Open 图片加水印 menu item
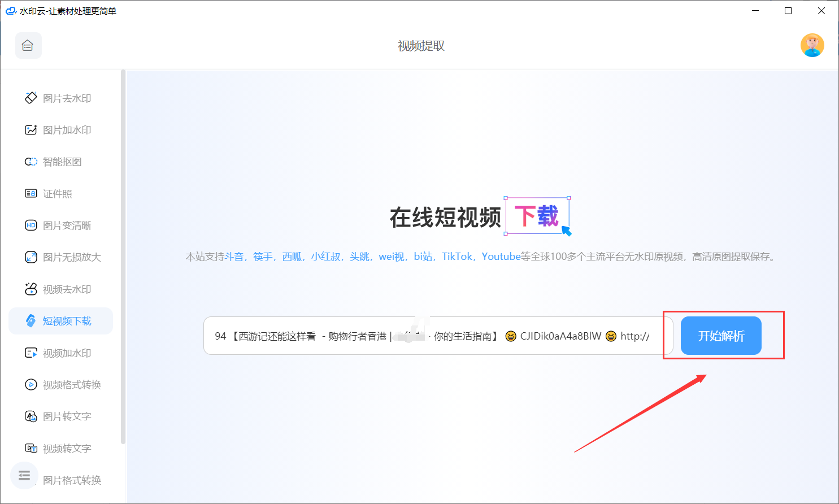 point(60,130)
